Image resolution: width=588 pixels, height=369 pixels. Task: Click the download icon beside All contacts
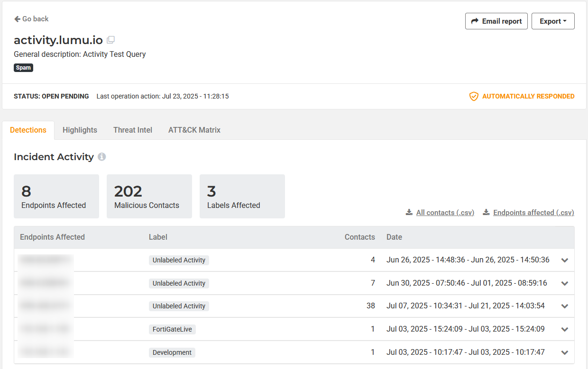coord(409,213)
